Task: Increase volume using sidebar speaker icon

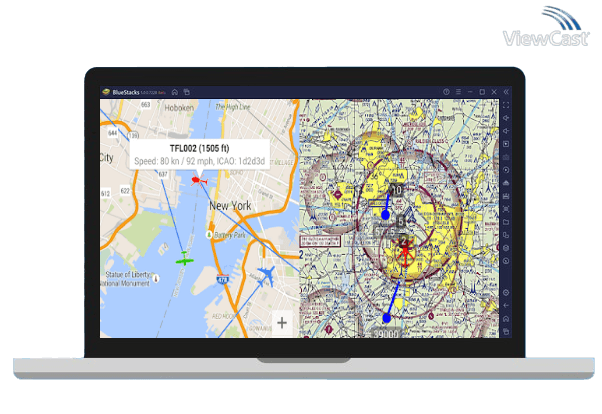Action: [x=506, y=118]
